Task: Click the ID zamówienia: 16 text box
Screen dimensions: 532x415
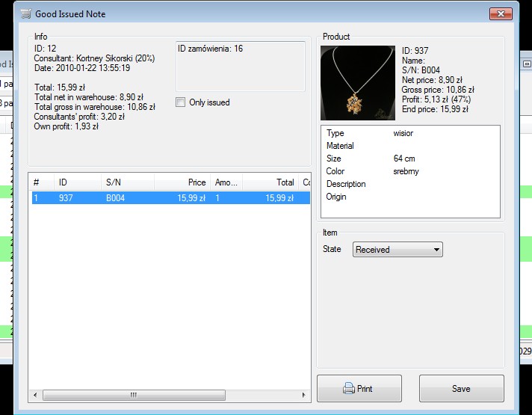Action: [241, 67]
